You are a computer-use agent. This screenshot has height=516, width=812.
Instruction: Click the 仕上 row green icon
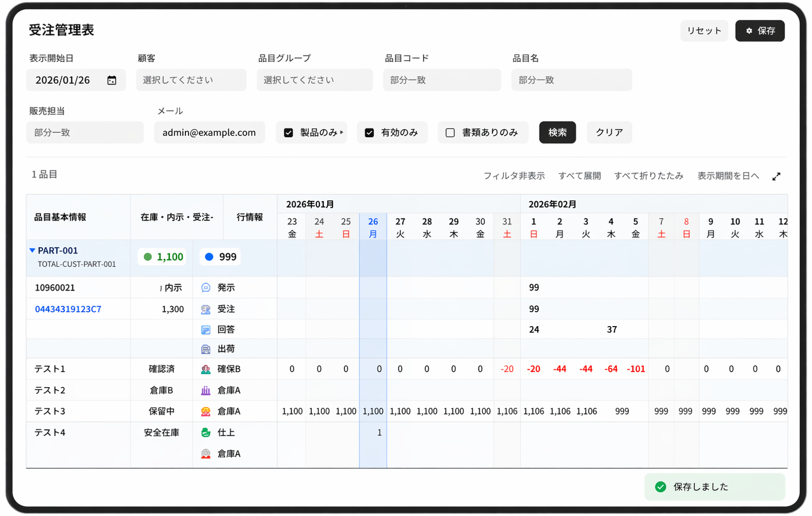click(205, 433)
